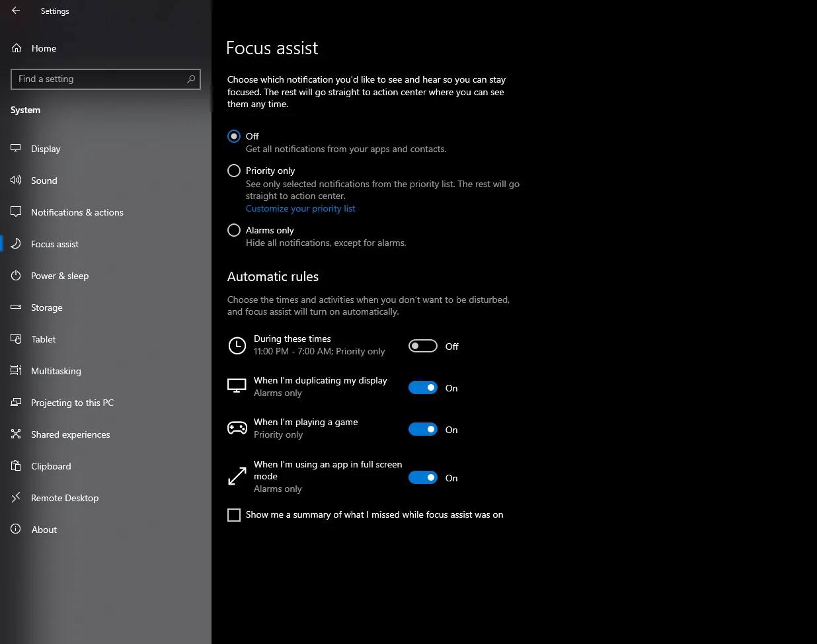The width and height of the screenshot is (817, 644).
Task: Click the gamepad icon for game rule
Action: click(237, 428)
